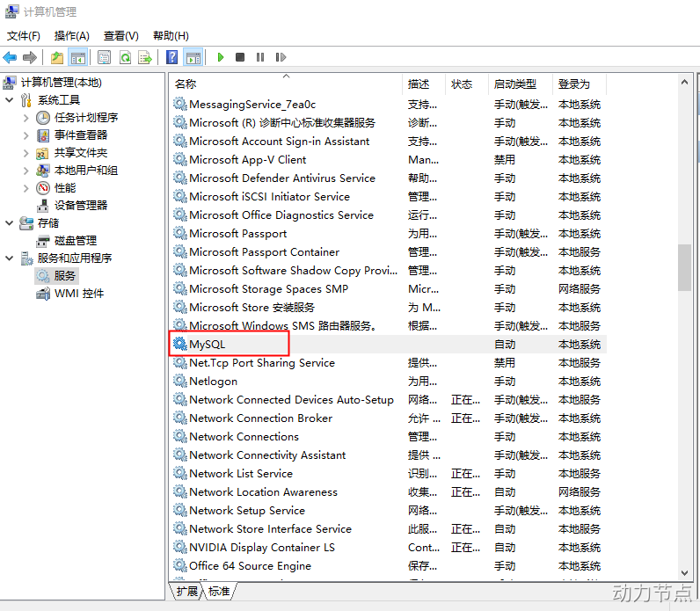The height and width of the screenshot is (611, 700).
Task: Expand the 性能 node chevron
Action: (x=26, y=188)
